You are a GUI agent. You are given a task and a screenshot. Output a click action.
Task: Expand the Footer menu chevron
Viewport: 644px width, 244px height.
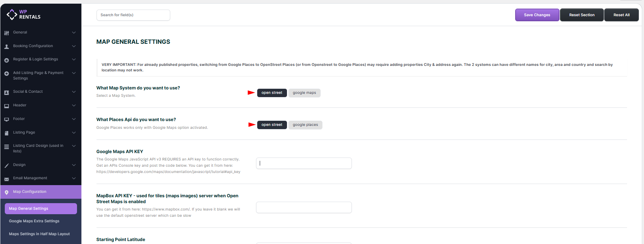tap(74, 119)
